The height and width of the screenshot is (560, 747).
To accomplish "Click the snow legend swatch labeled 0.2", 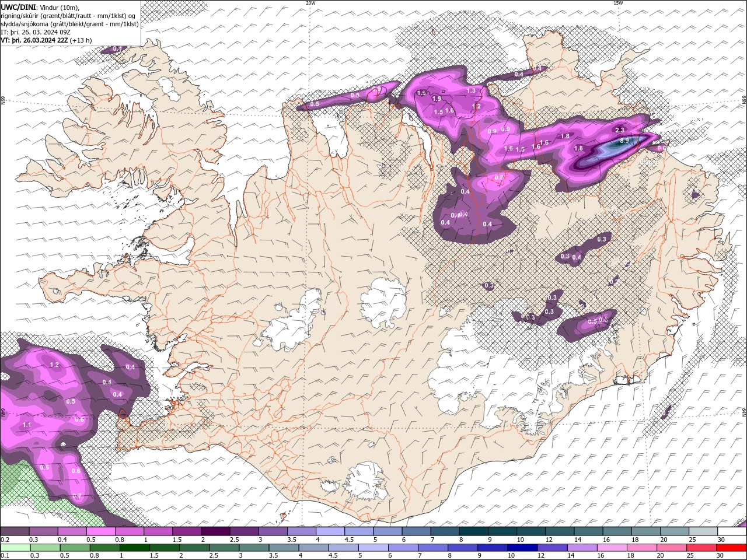I will tap(15, 531).
